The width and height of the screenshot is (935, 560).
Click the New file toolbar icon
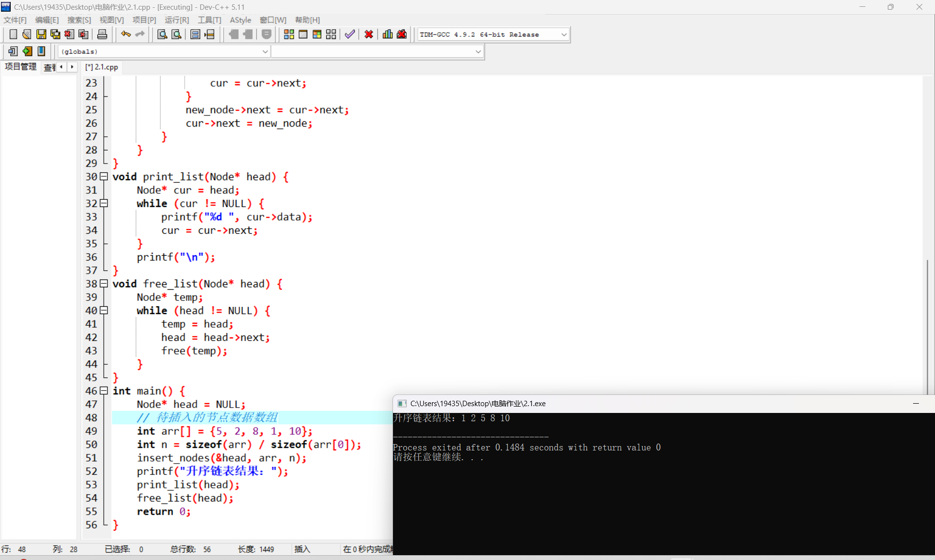13,35
